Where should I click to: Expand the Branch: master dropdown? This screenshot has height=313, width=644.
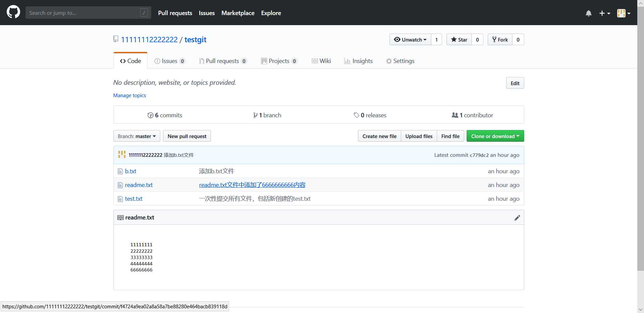pos(137,136)
